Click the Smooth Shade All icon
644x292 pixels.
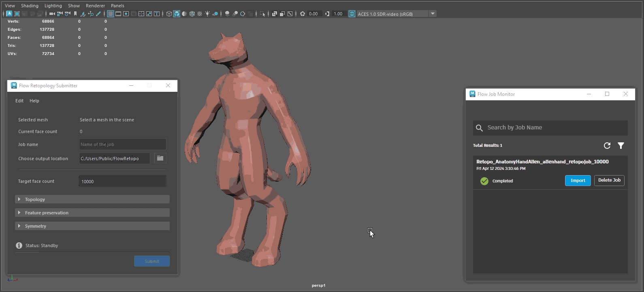177,14
